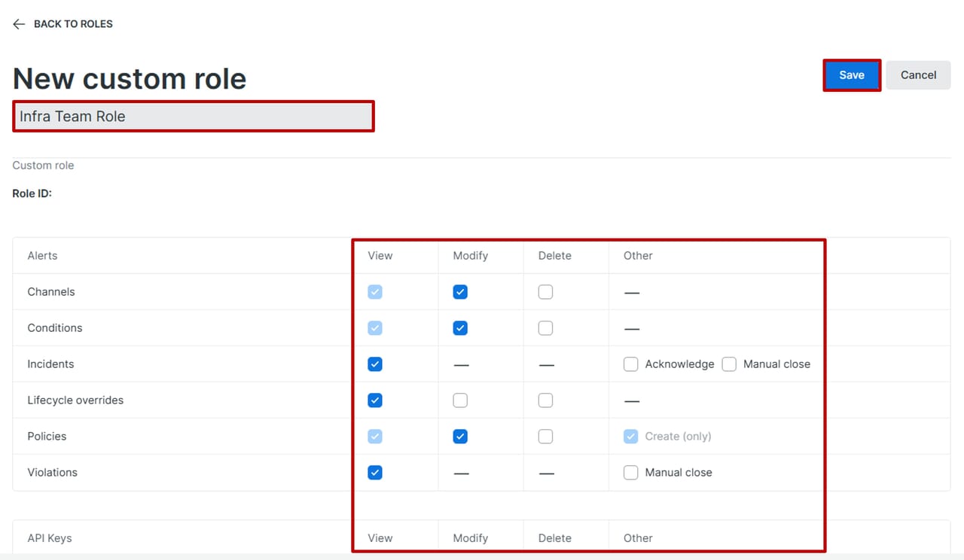Uncheck Modify permission for Policies
Image resolution: width=964 pixels, height=560 pixels.
[460, 437]
